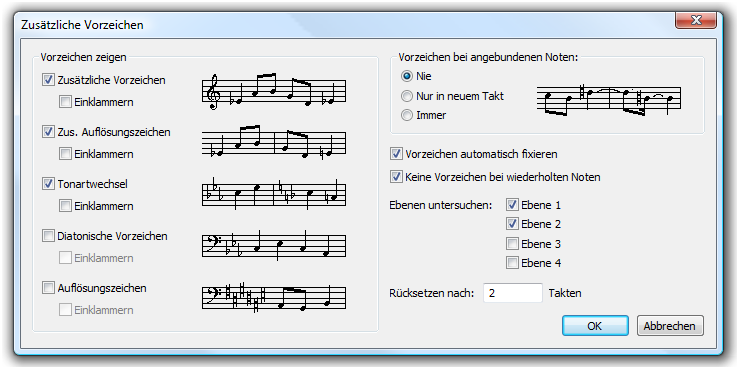This screenshot has height=375, width=745.
Task: Click the Zus. Auflösungszeichen notation example
Action: [274, 143]
